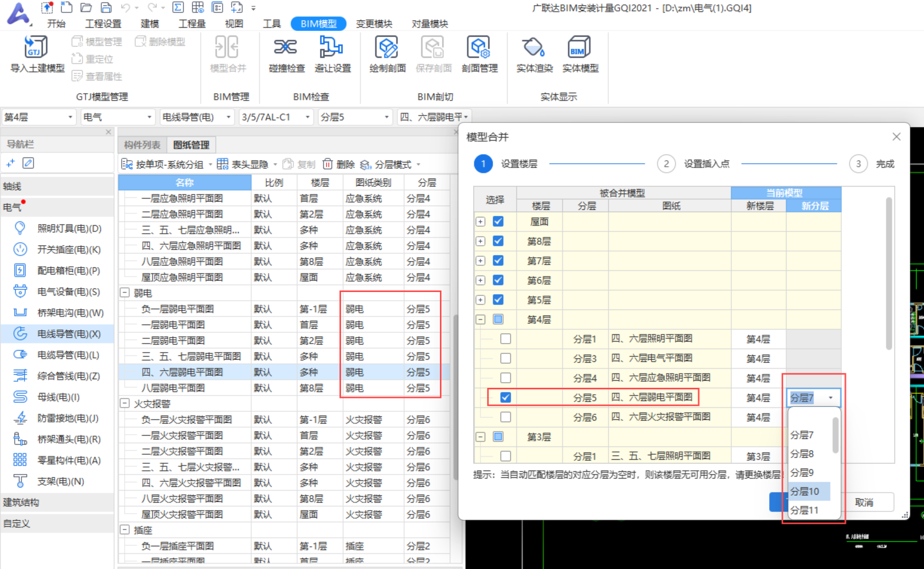Open the 分层7 new layer combo box

pyautogui.click(x=813, y=398)
